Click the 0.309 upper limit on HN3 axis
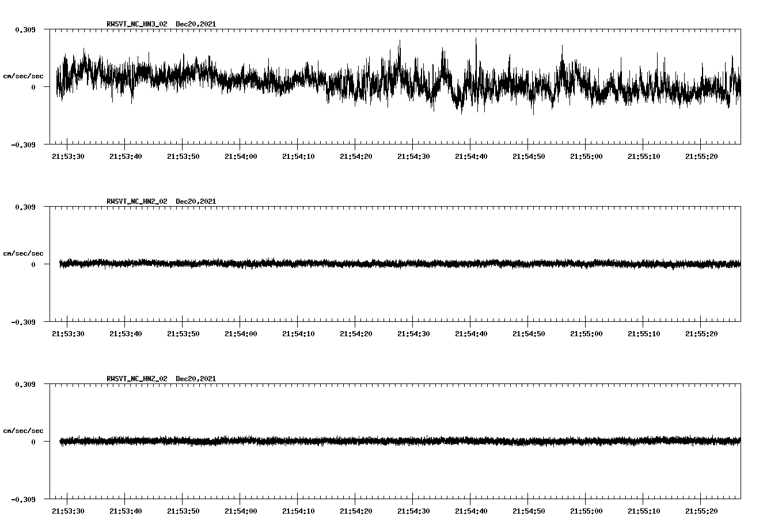This screenshot has height=532, width=782. coord(25,29)
